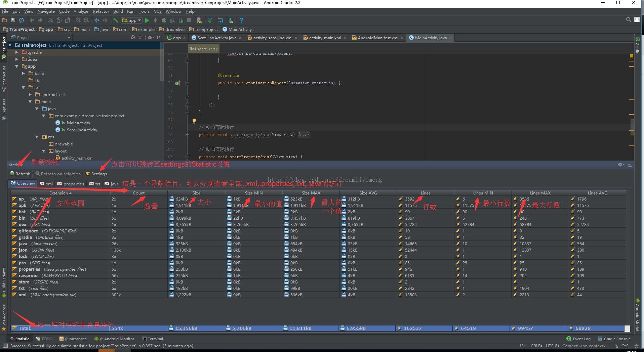Open the Refactor menu
The image size is (644, 352).
pos(101,11)
